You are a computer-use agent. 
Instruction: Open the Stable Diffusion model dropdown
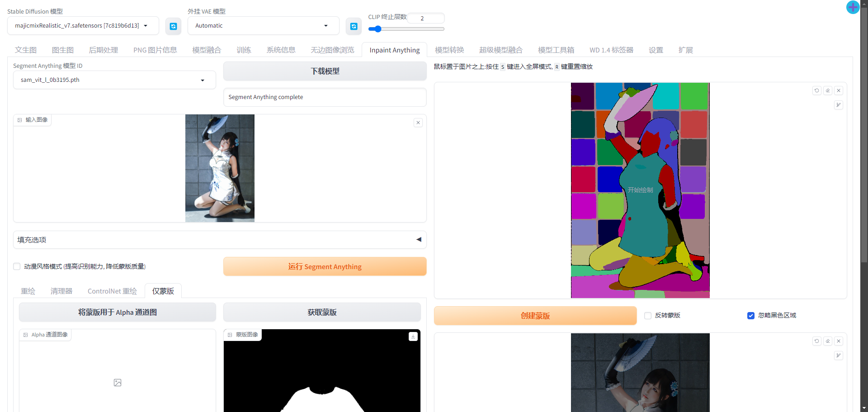tap(83, 26)
